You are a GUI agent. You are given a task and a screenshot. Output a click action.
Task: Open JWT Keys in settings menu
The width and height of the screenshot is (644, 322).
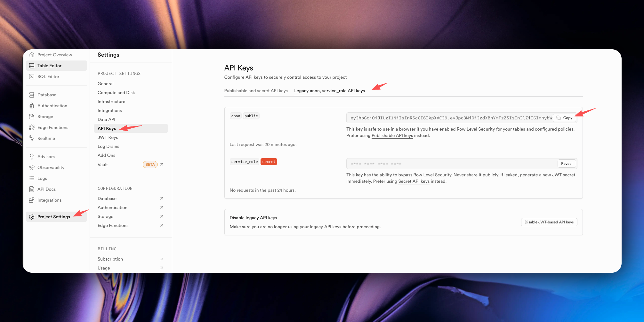click(x=108, y=137)
